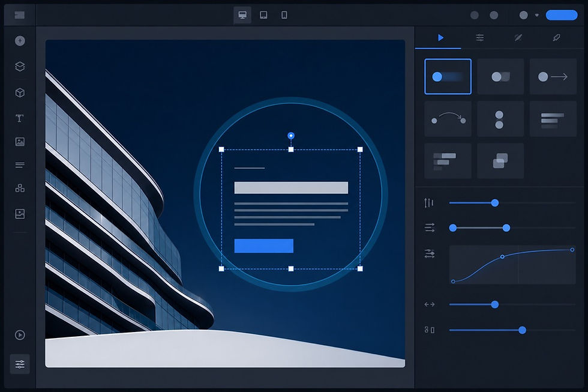Open the brush tab in right panel
The height and width of the screenshot is (392, 588).
click(557, 37)
